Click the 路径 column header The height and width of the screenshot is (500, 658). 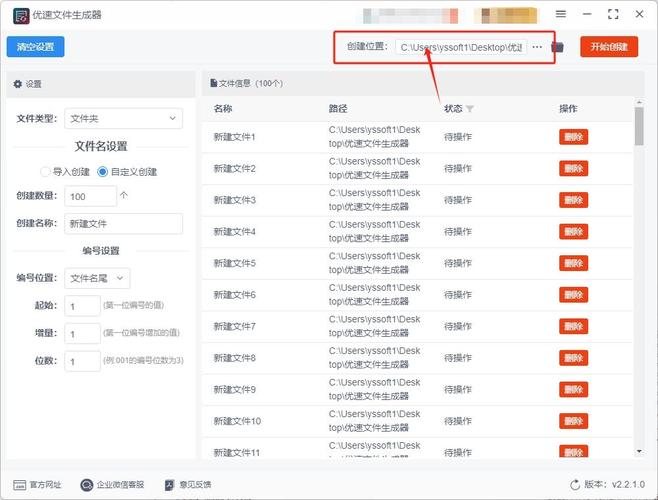click(x=338, y=109)
